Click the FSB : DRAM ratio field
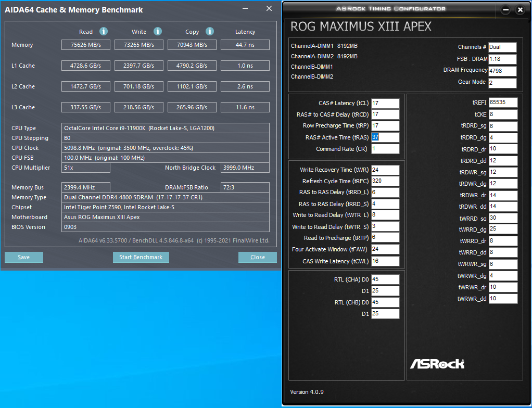The image size is (532, 408). pos(502,59)
